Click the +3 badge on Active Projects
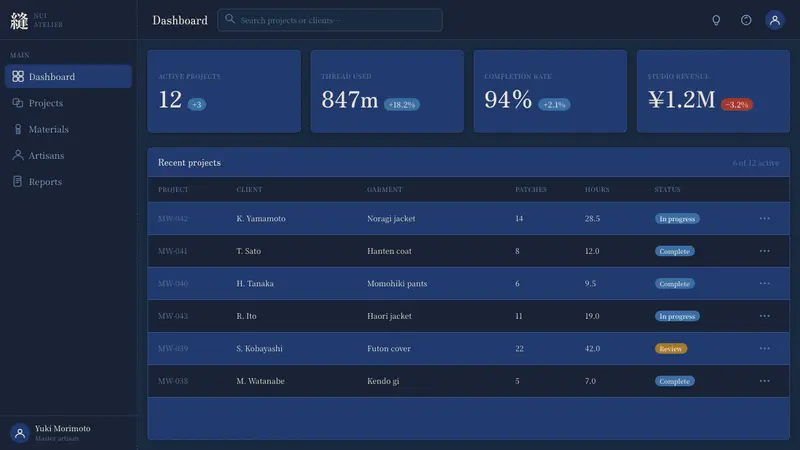The image size is (800, 450). 197,105
